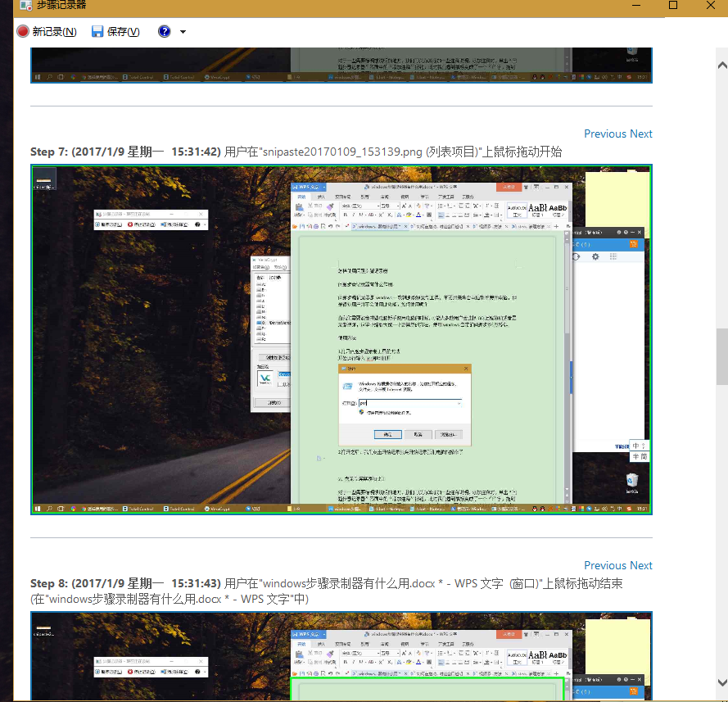The width and height of the screenshot is (728, 702).
Task: Click the Previous link above Step 8
Action: (604, 565)
